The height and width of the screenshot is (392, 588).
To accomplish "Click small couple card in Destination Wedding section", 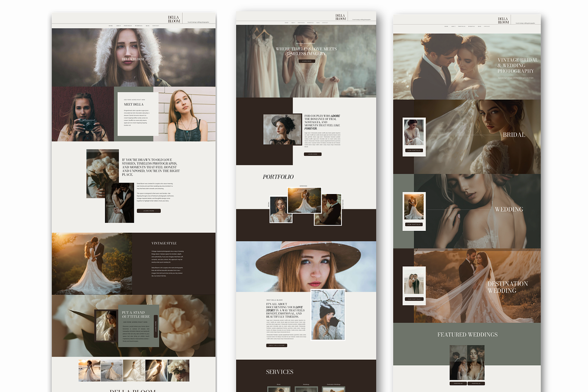I will pos(414,281).
